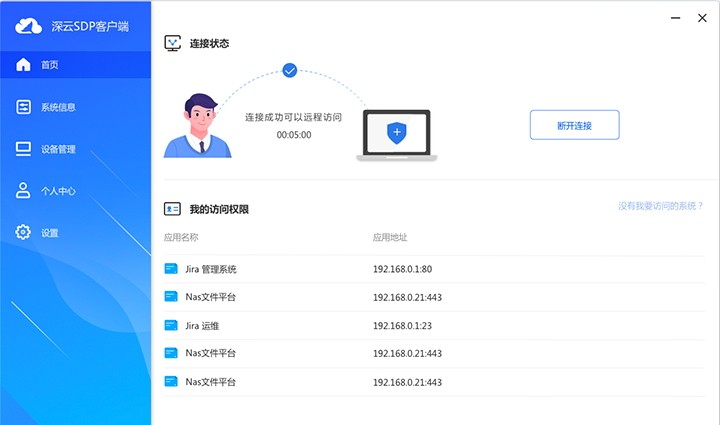Screen dimensions: 720x425
Task: Click the 设备管理 laptop icon
Action: pyautogui.click(x=23, y=149)
